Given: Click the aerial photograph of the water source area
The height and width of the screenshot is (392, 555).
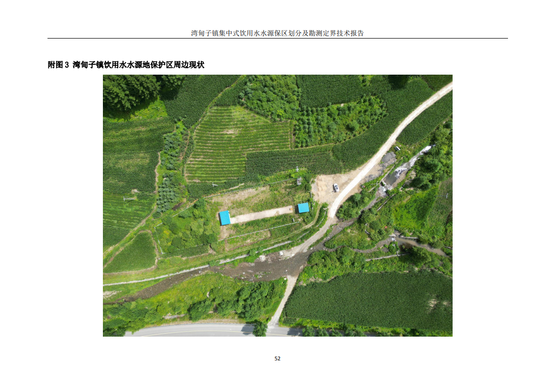Looking at the screenshot, I should coord(277,206).
